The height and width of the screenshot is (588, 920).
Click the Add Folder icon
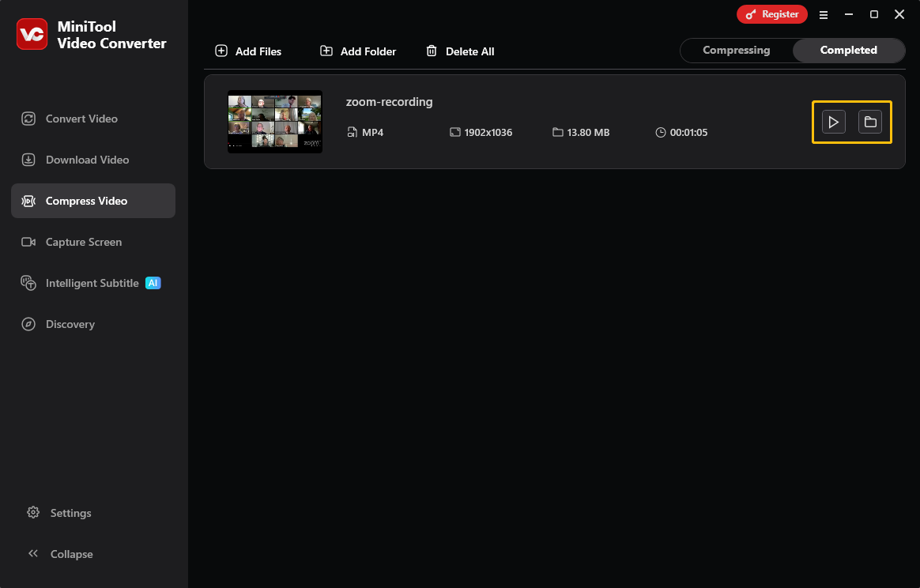pos(326,51)
